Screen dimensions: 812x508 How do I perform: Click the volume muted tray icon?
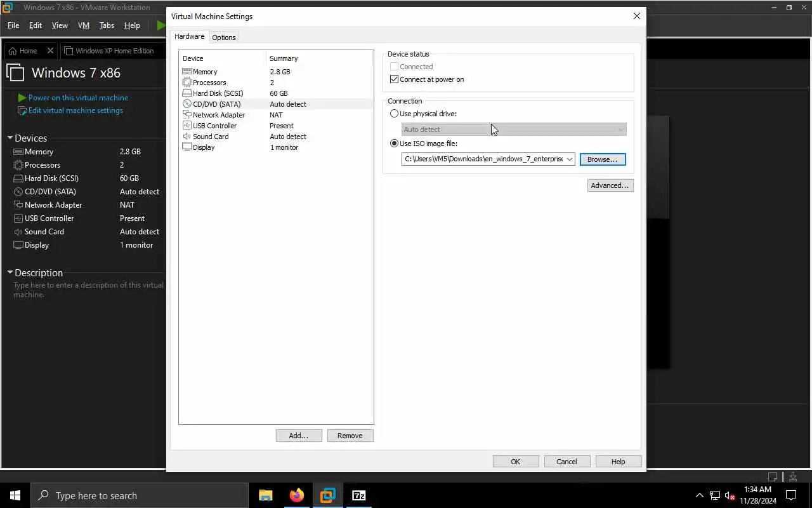click(x=730, y=496)
